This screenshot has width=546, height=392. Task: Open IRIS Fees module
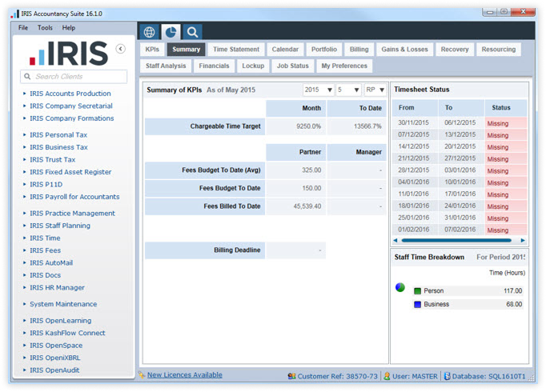(46, 250)
